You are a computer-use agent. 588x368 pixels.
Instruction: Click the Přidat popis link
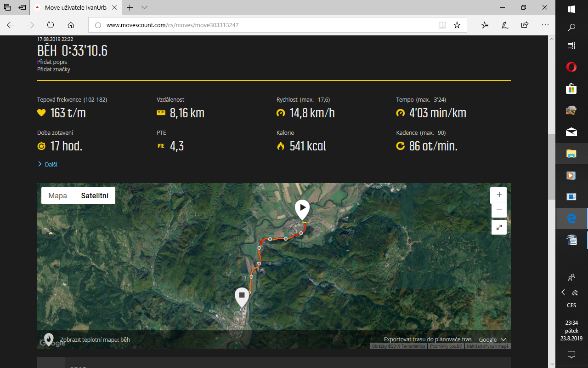52,62
